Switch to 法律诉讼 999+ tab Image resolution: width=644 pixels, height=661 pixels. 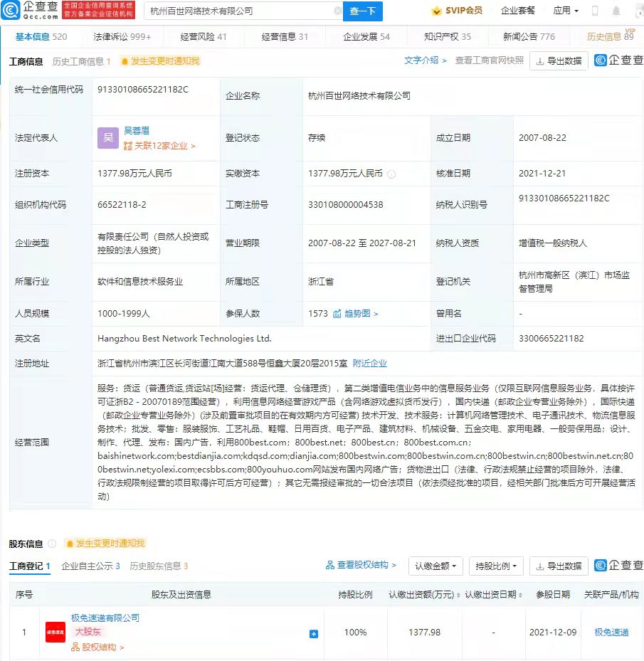[122, 37]
